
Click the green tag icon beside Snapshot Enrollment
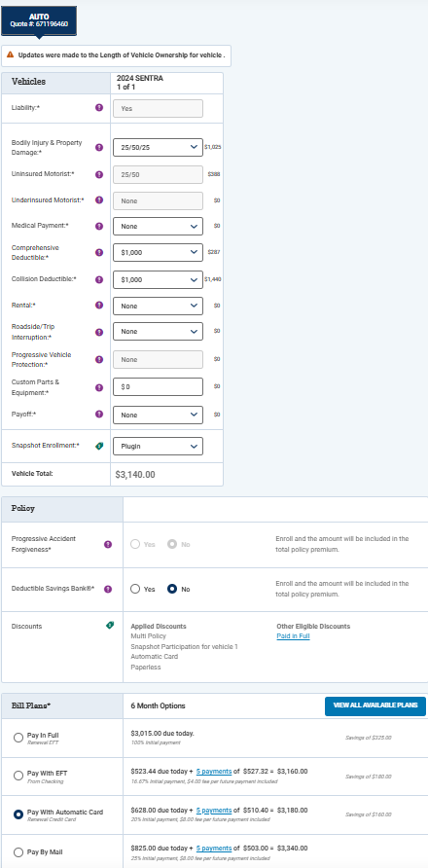(99, 445)
